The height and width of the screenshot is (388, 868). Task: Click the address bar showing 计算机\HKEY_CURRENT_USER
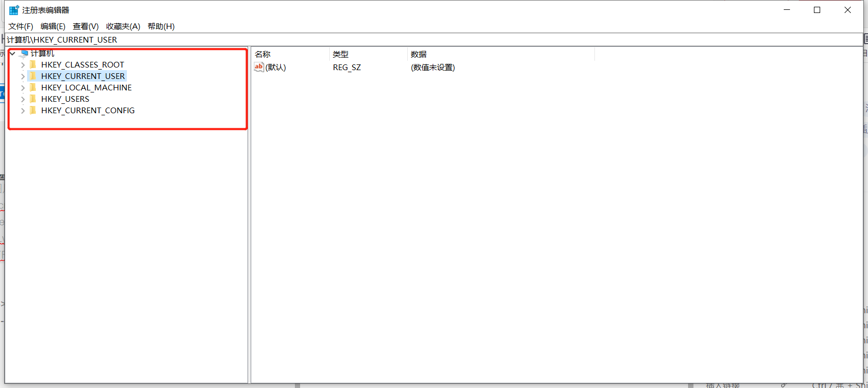434,39
